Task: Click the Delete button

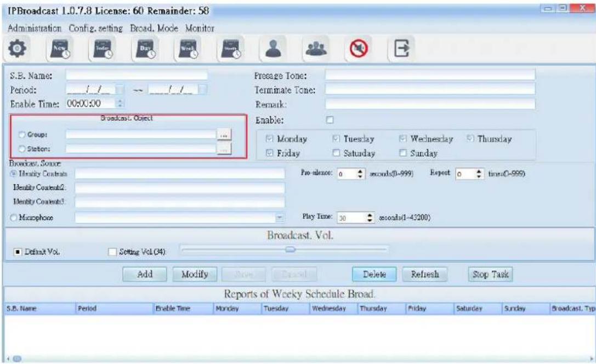Action: coord(374,274)
